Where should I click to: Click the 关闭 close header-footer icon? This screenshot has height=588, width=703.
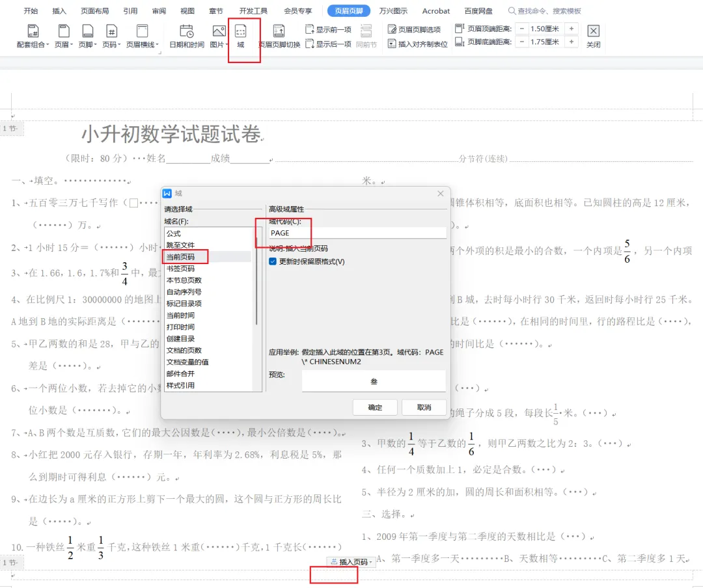pos(593,31)
